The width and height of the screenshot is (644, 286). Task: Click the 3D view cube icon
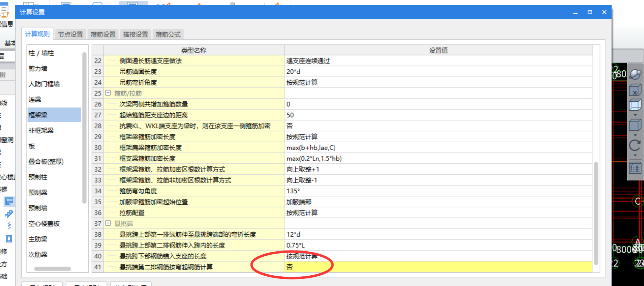coord(635,90)
